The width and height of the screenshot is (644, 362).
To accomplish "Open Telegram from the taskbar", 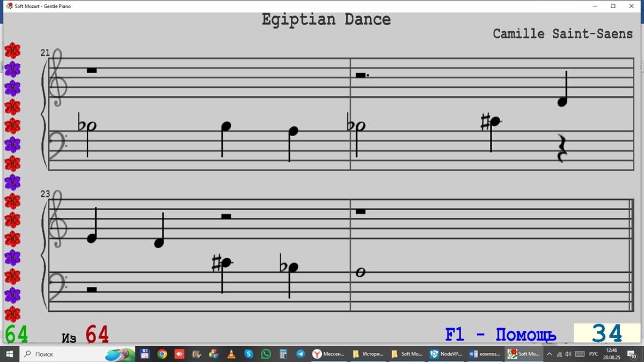I will coord(301,354).
